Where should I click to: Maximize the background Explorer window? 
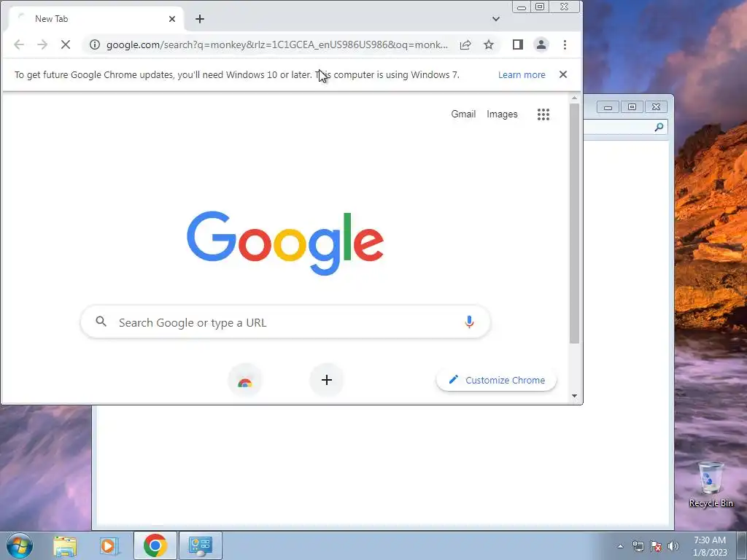632,107
